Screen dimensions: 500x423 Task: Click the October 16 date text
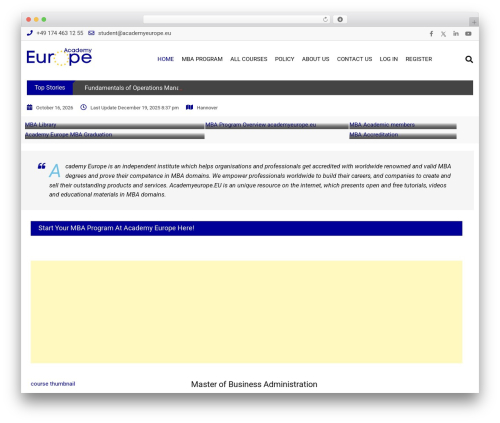[x=54, y=108]
